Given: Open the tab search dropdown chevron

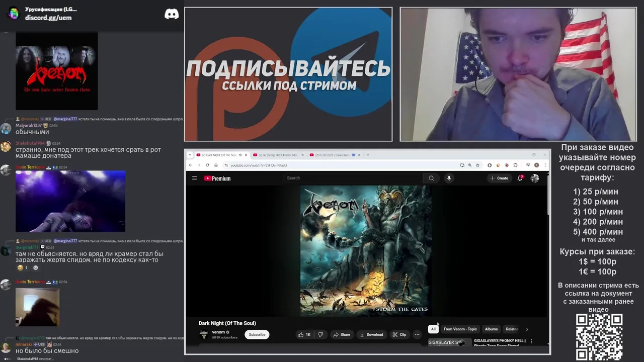Looking at the screenshot, I should [190, 155].
